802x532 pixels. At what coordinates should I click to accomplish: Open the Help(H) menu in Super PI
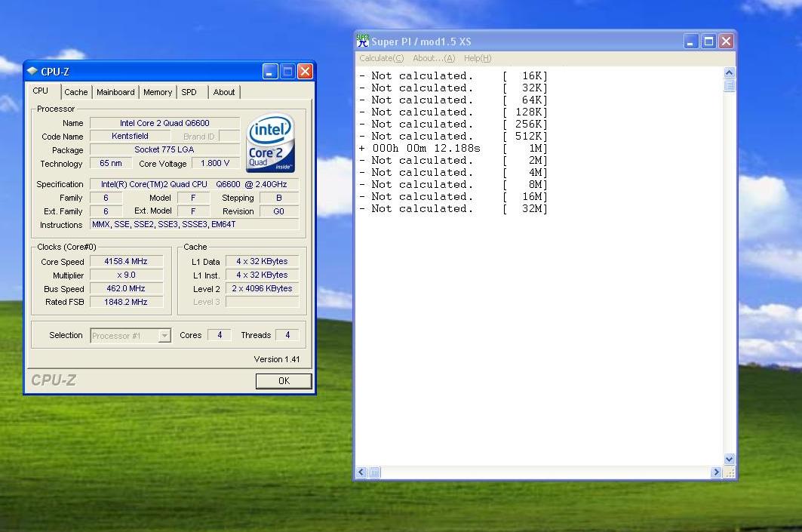click(478, 58)
